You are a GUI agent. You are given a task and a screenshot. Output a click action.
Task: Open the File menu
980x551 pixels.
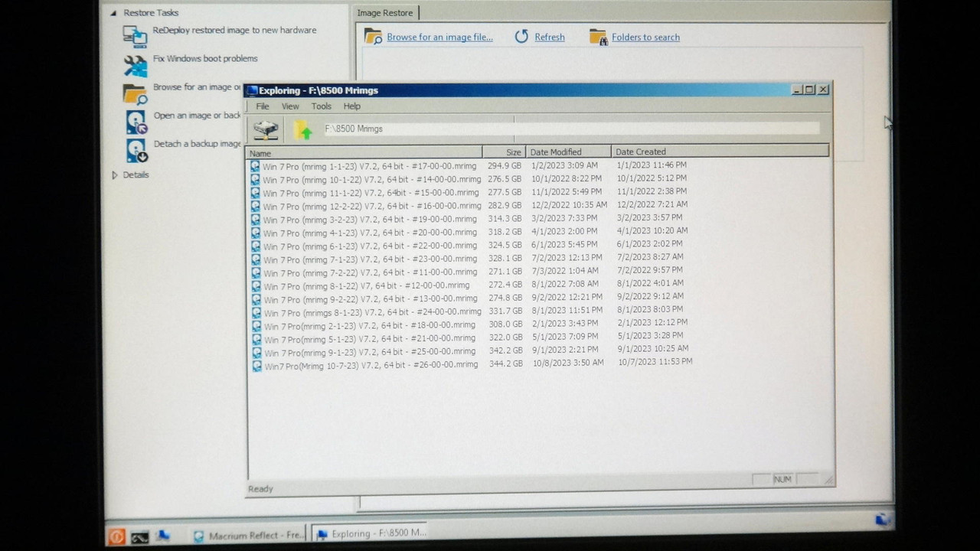click(263, 106)
